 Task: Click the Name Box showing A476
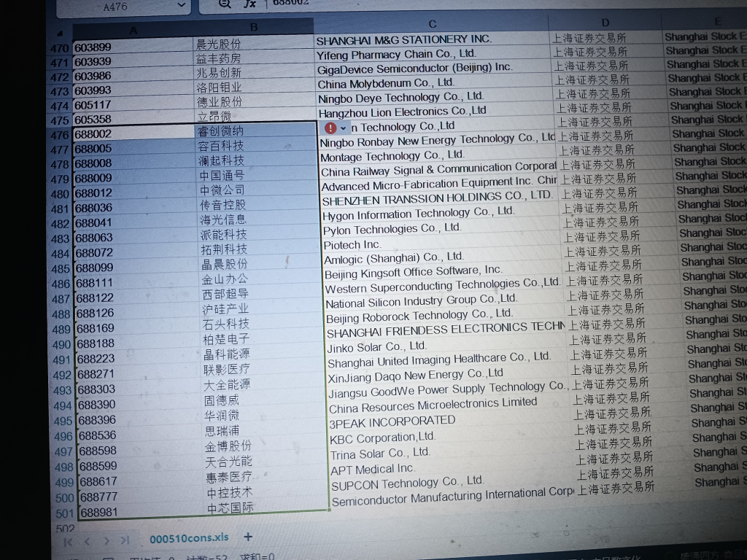click(x=124, y=7)
